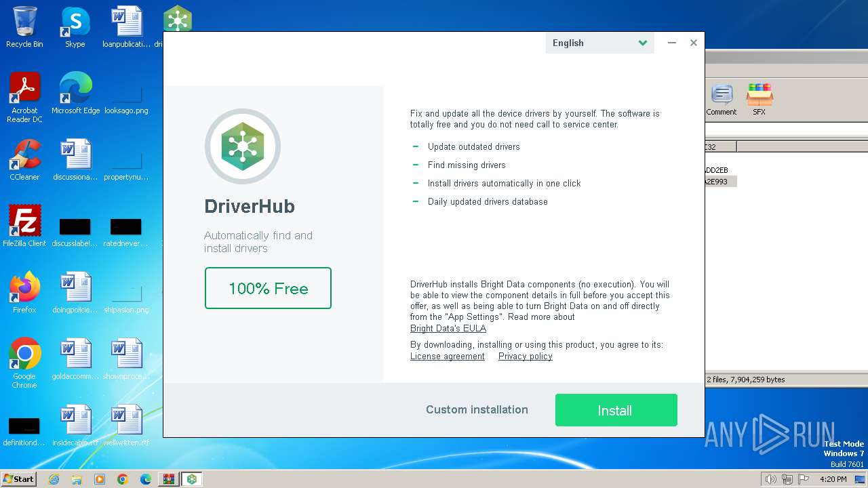
Task: Launch the CCleaner desktop shortcut
Action: point(24,160)
